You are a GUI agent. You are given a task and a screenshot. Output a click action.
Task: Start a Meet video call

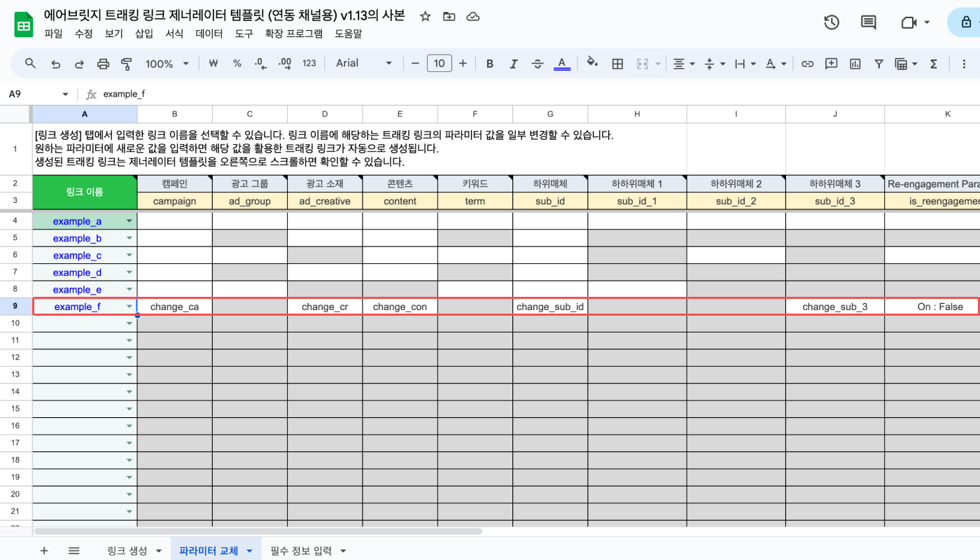coord(909,22)
